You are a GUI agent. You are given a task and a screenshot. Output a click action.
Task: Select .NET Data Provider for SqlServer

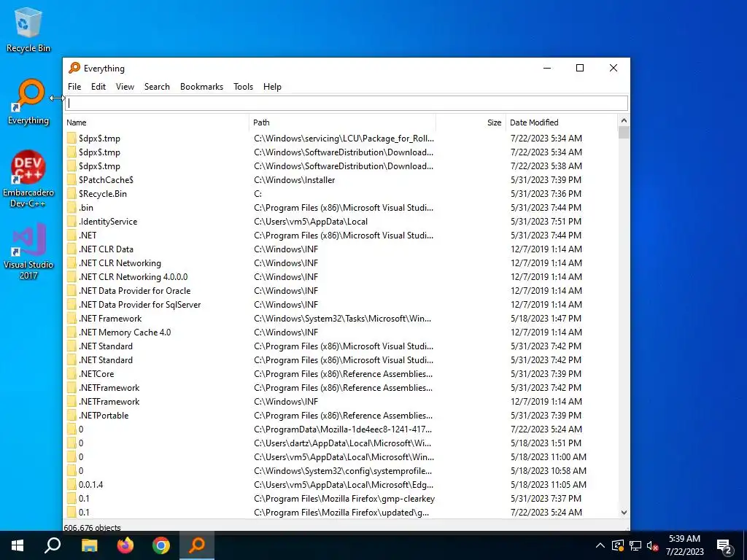(341, 304)
